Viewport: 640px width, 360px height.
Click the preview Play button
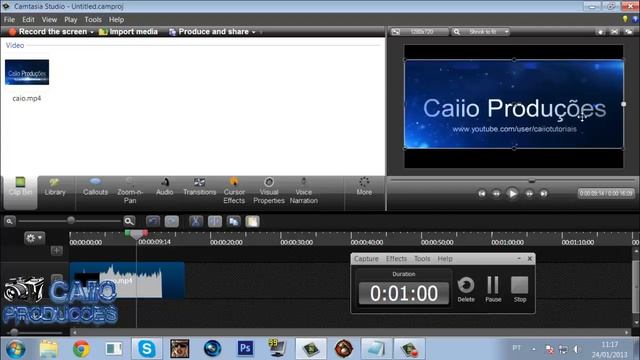pyautogui.click(x=512, y=193)
